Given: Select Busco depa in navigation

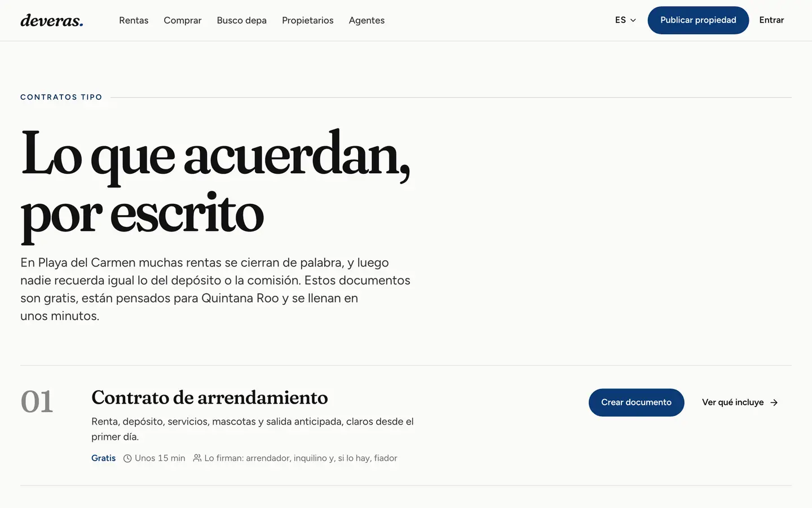Looking at the screenshot, I should [241, 20].
